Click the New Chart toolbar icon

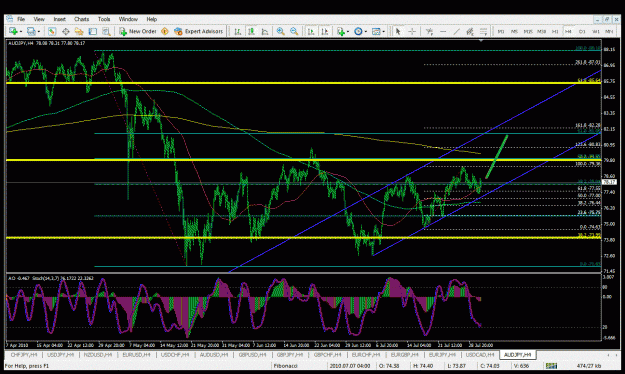click(x=12, y=31)
